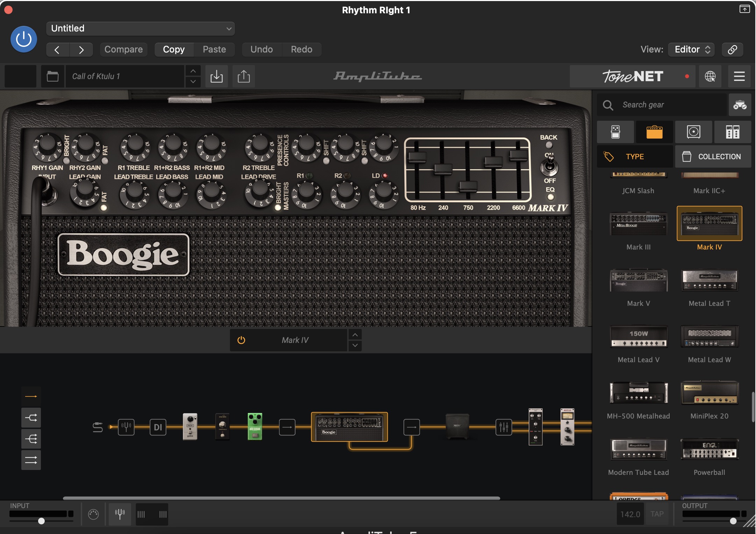Viewport: 756px width, 534px height.
Task: Switch to previous amp model with up chevron
Action: (355, 335)
